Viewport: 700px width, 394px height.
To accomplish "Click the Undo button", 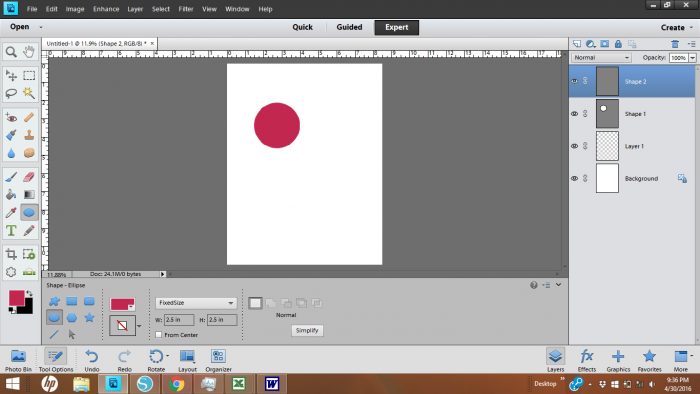I will [x=92, y=360].
